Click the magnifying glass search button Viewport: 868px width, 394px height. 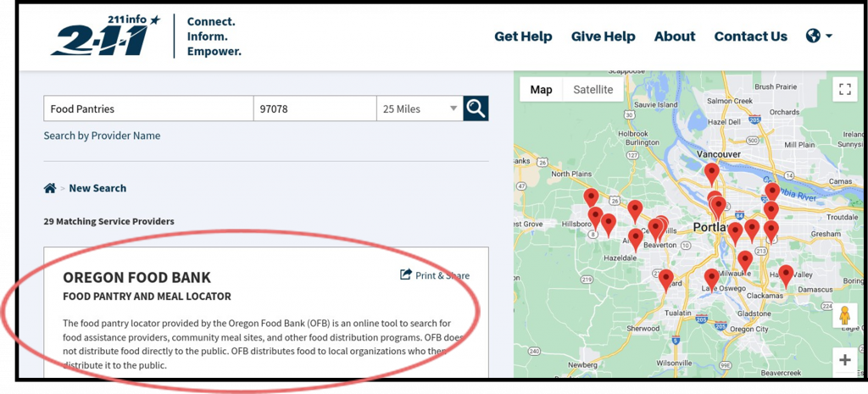click(476, 108)
